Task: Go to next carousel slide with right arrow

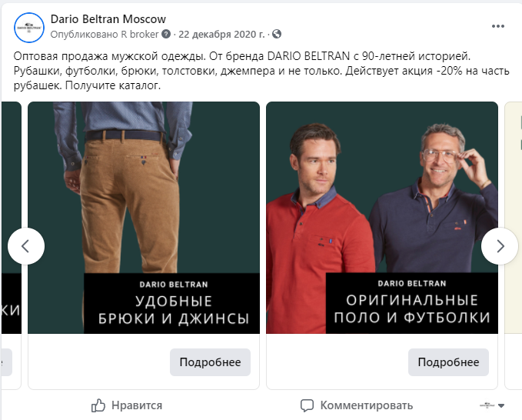Action: coord(500,246)
